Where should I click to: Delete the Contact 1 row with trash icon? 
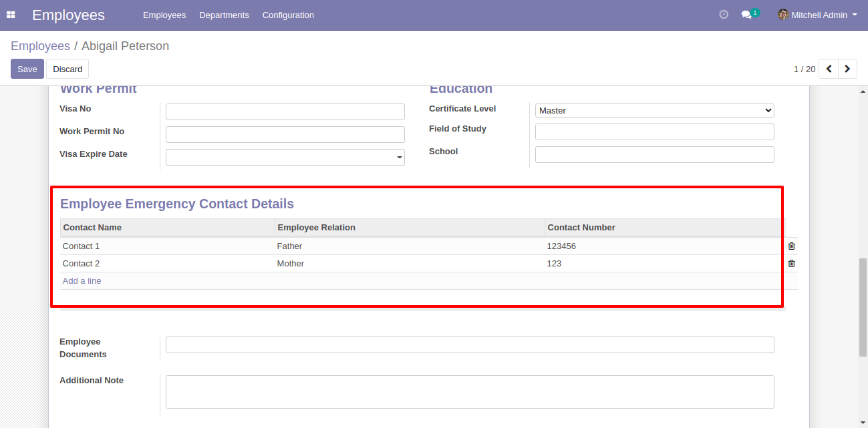pyautogui.click(x=791, y=246)
